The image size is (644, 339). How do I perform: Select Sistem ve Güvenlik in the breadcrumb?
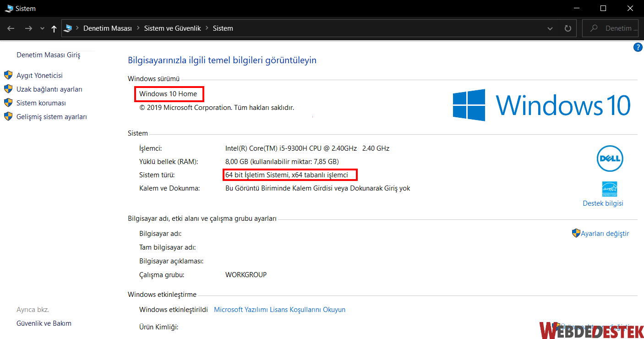point(173,28)
